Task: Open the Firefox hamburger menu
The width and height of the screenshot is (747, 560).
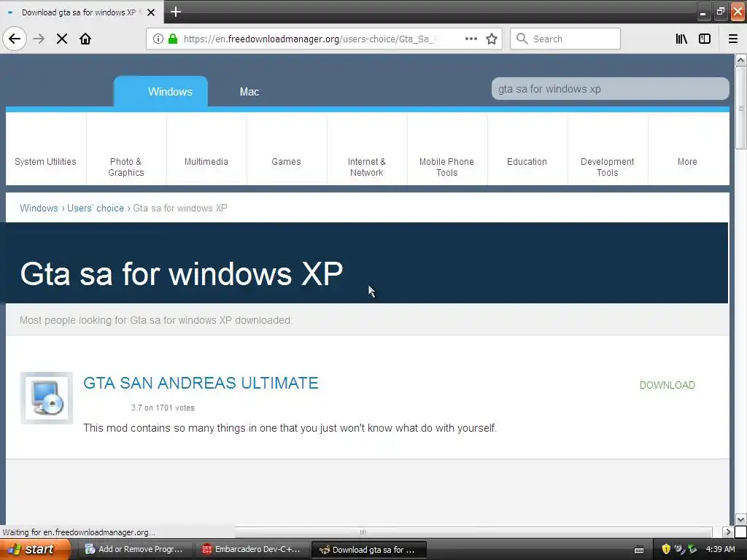Action: point(733,39)
